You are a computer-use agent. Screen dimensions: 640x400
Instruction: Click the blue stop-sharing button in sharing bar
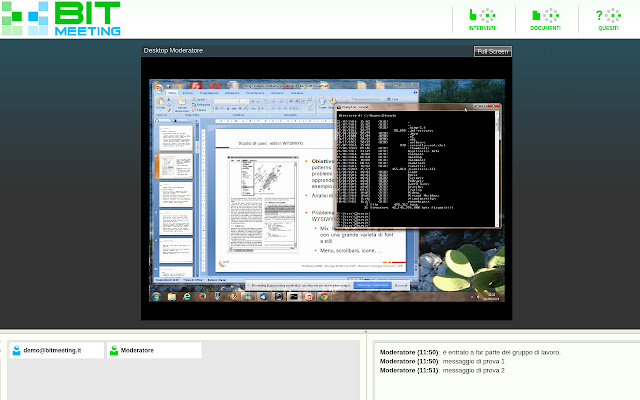pos(372,285)
